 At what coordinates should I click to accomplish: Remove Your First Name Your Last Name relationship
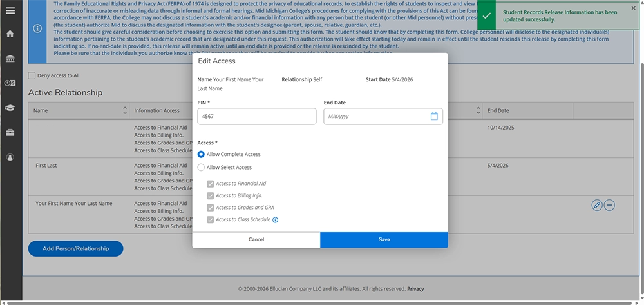click(x=609, y=204)
